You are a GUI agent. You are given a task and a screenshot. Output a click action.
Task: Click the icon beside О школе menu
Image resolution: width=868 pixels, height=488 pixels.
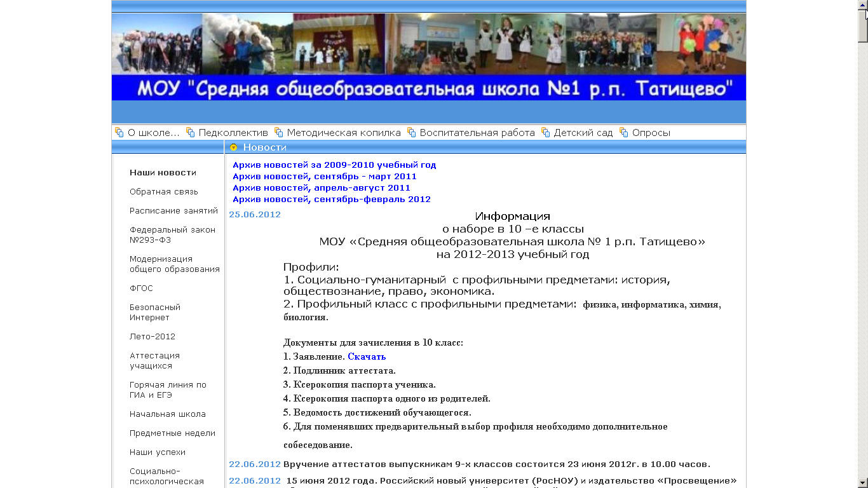coord(119,132)
